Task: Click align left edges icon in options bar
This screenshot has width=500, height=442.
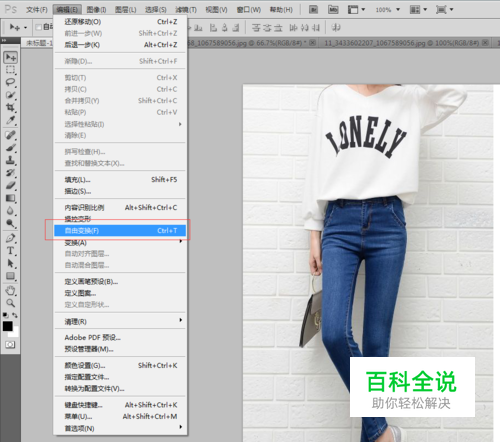Action: tap(213, 28)
